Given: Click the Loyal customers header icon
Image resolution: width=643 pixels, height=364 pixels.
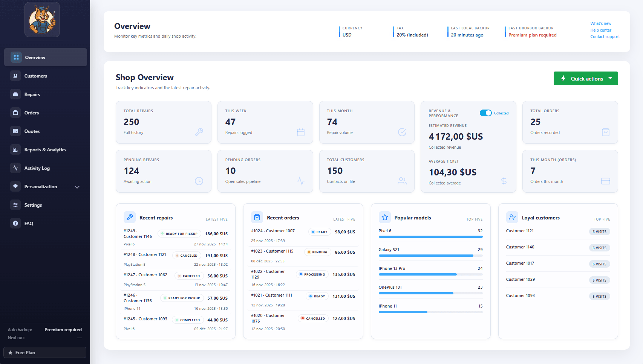Looking at the screenshot, I should point(512,217).
